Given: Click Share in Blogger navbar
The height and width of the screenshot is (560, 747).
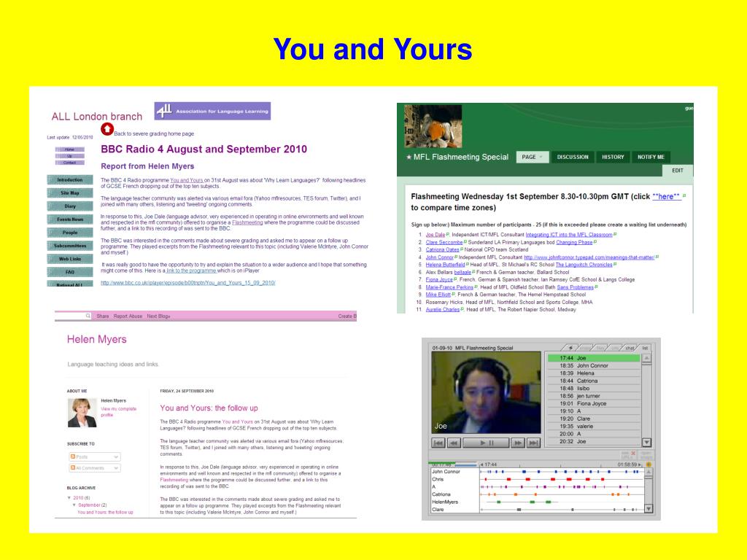Looking at the screenshot, I should click(x=102, y=316).
